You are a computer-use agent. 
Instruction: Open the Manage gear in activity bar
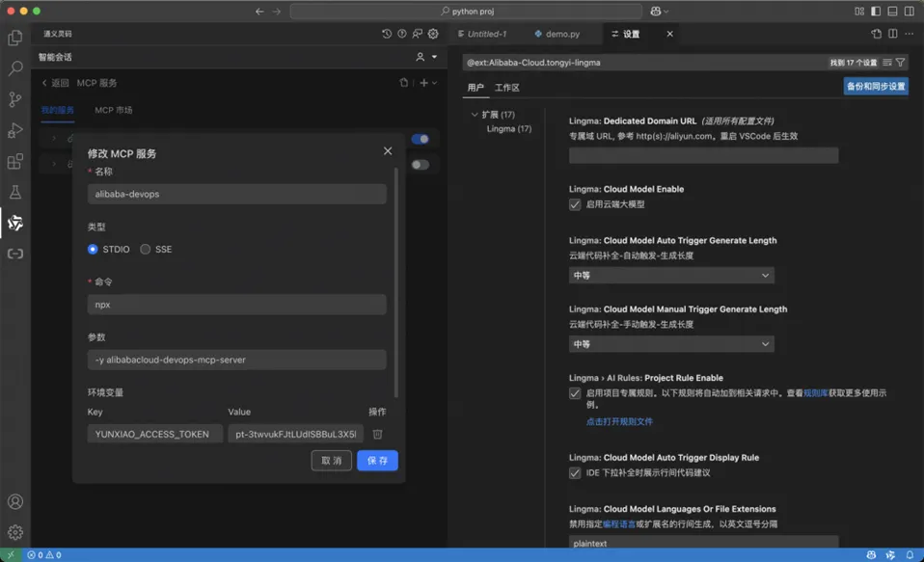pyautogui.click(x=15, y=532)
